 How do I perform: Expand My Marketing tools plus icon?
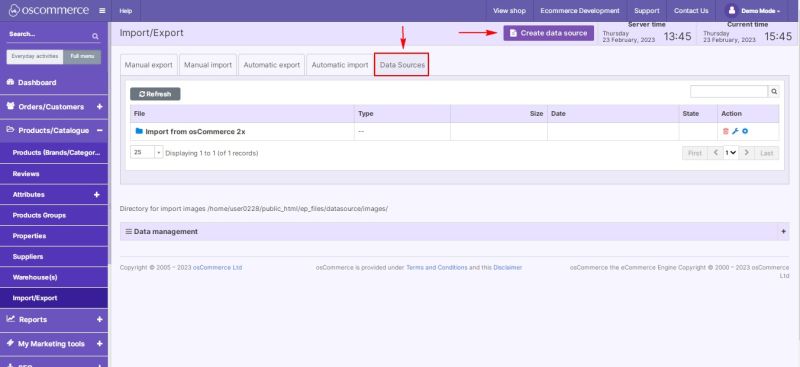point(99,344)
